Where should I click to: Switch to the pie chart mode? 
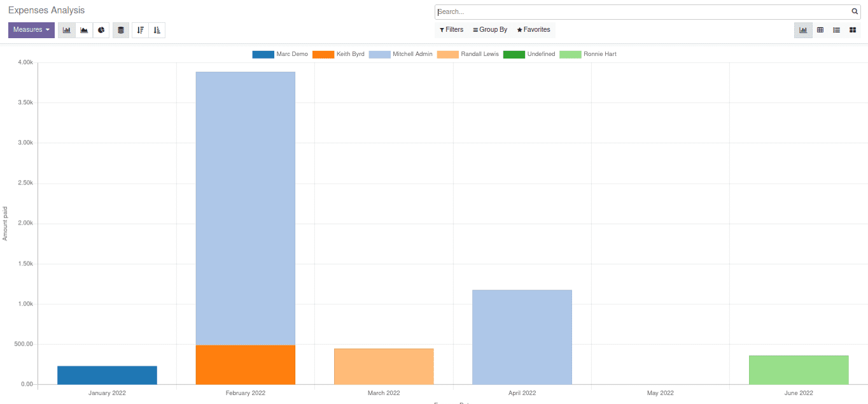pyautogui.click(x=101, y=30)
